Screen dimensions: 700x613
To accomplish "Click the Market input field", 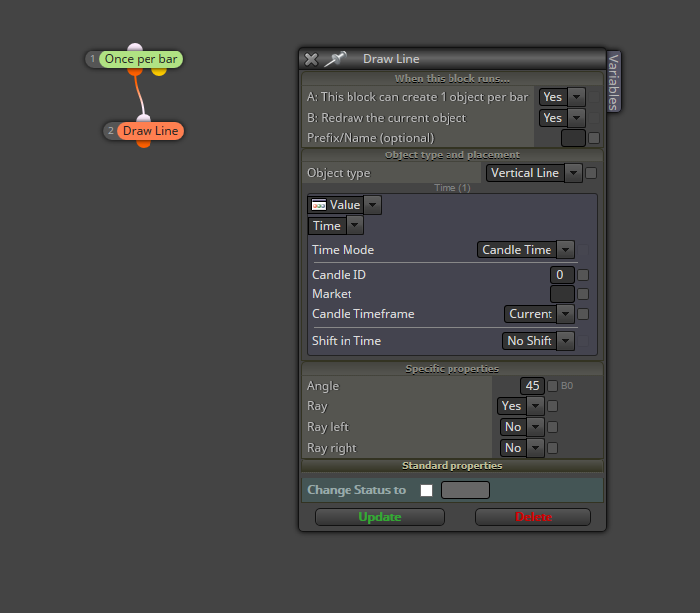I will pos(562,294).
